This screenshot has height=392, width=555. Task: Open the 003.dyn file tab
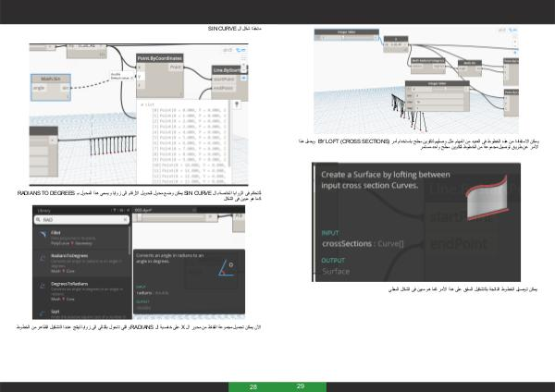tap(143, 211)
